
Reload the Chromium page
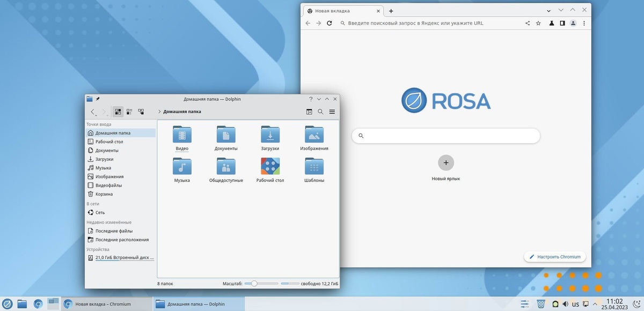tap(330, 23)
